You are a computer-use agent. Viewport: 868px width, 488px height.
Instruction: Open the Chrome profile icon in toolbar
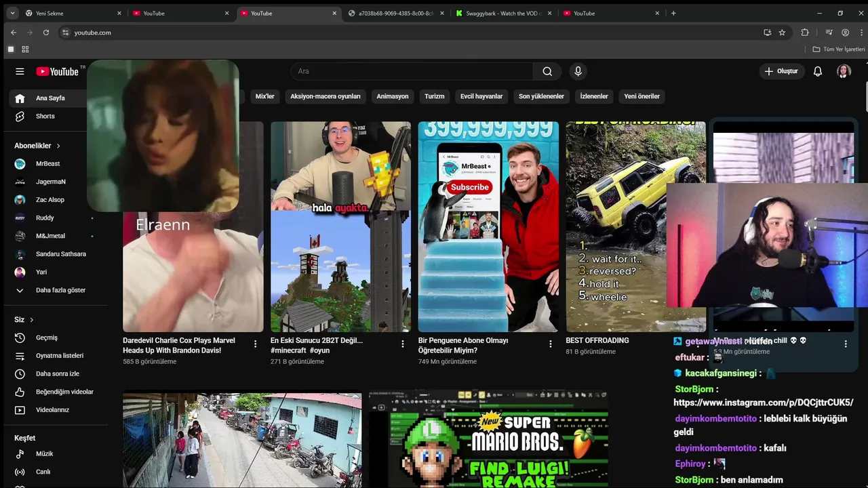tap(845, 33)
